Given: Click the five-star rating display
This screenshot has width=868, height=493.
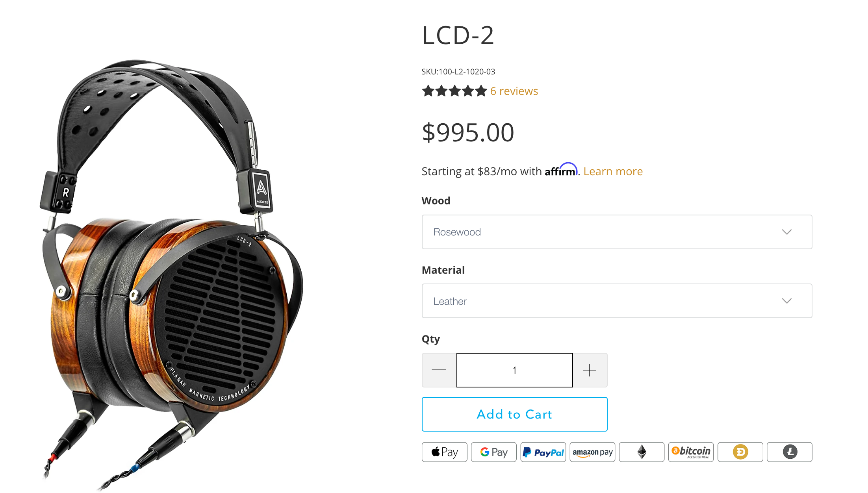Looking at the screenshot, I should coord(454,91).
